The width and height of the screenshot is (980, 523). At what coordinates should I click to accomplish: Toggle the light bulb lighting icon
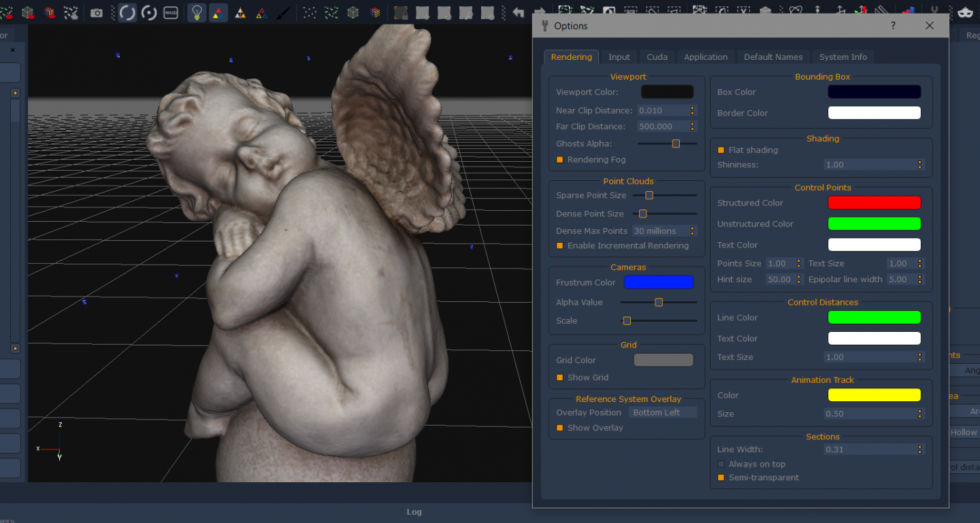point(197,13)
